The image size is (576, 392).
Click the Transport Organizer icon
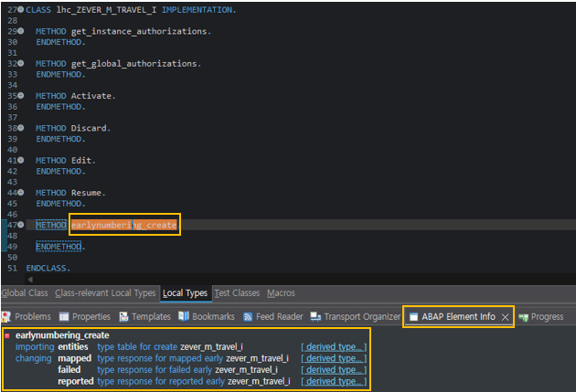pos(315,316)
